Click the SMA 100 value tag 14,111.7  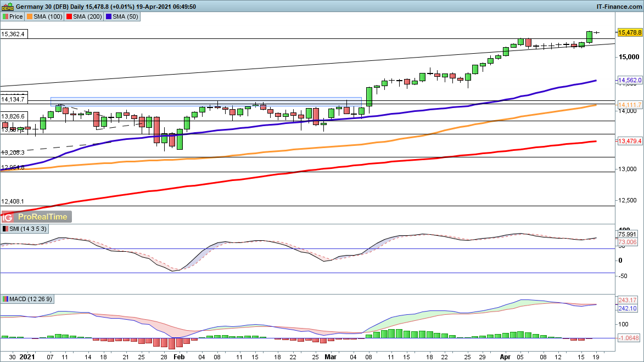[630, 105]
